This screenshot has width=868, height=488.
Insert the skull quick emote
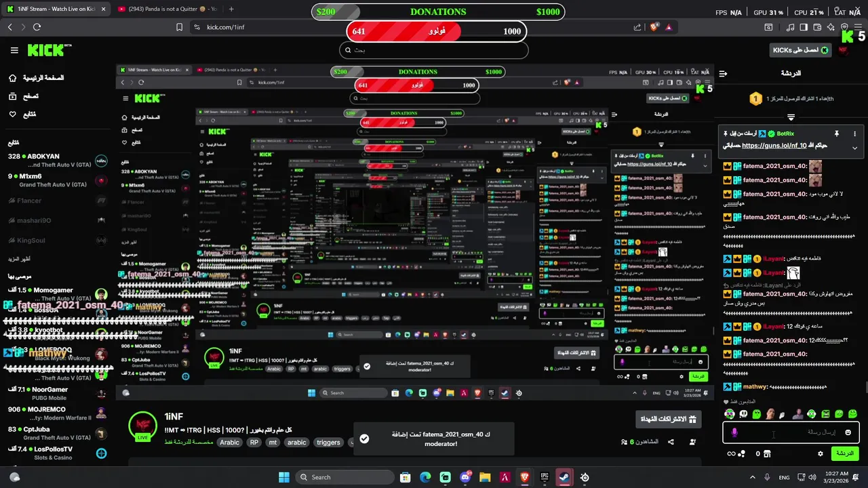743,414
